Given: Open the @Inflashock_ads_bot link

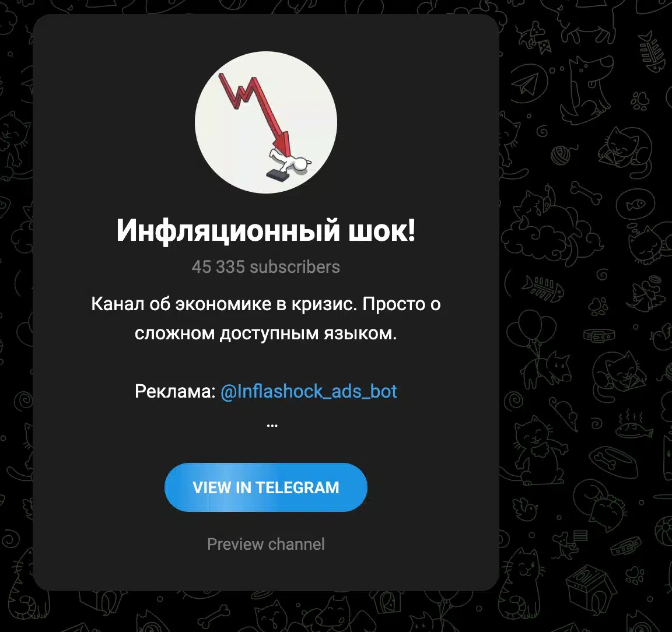Looking at the screenshot, I should [309, 391].
